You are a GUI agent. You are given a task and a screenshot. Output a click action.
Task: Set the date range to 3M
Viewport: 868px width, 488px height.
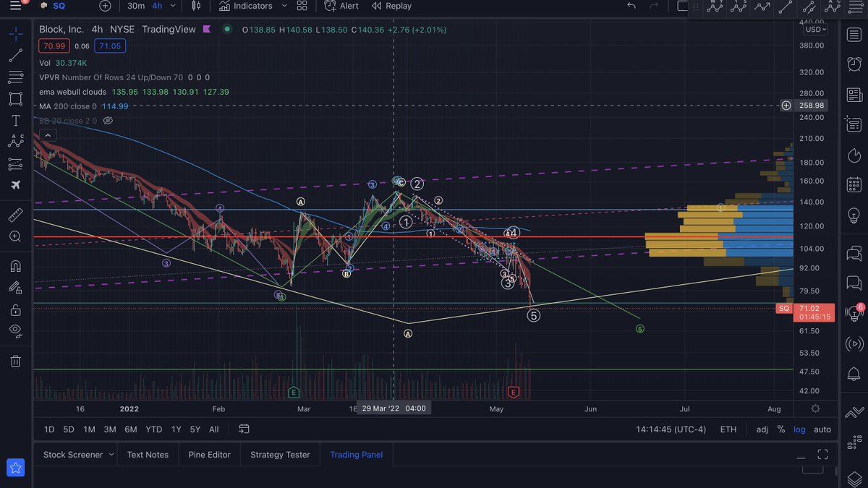click(x=109, y=429)
